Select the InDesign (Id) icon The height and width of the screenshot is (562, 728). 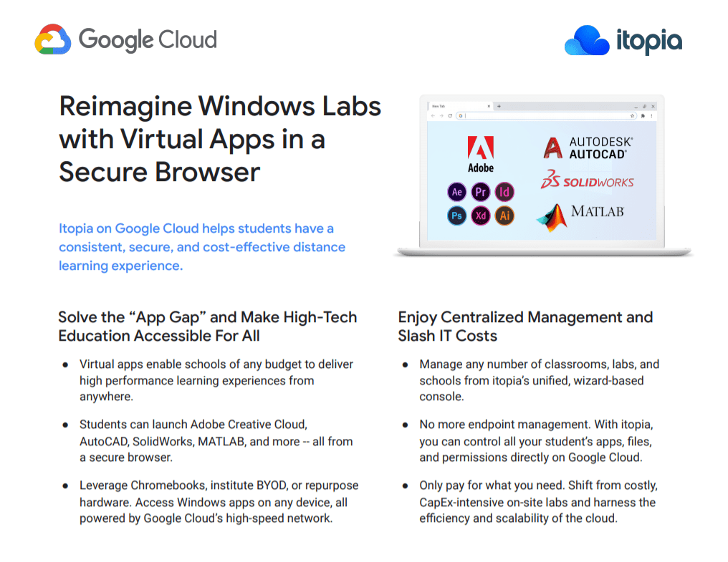pos(504,192)
